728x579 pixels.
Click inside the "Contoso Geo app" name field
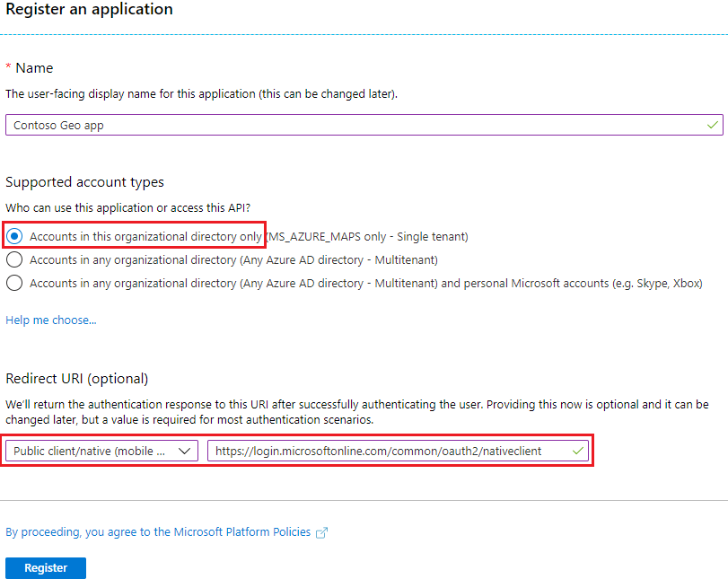pos(359,125)
